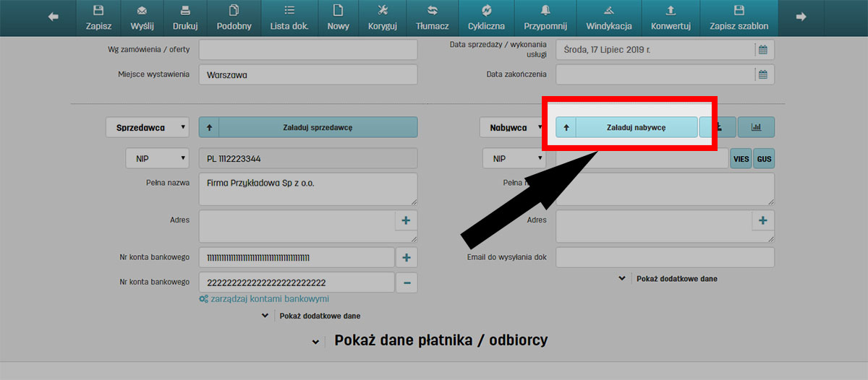Open zarządzaj kontami bankowymi link
Screen dimensions: 868x380
(264, 298)
